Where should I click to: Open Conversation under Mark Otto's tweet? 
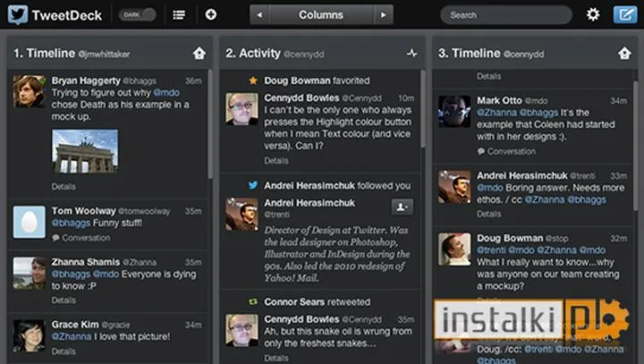tap(512, 152)
